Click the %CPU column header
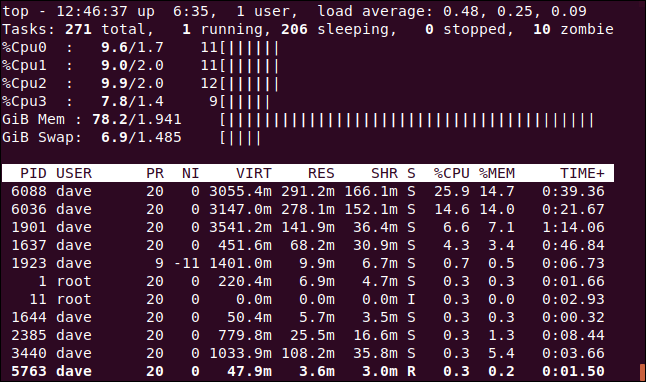 pyautogui.click(x=452, y=173)
